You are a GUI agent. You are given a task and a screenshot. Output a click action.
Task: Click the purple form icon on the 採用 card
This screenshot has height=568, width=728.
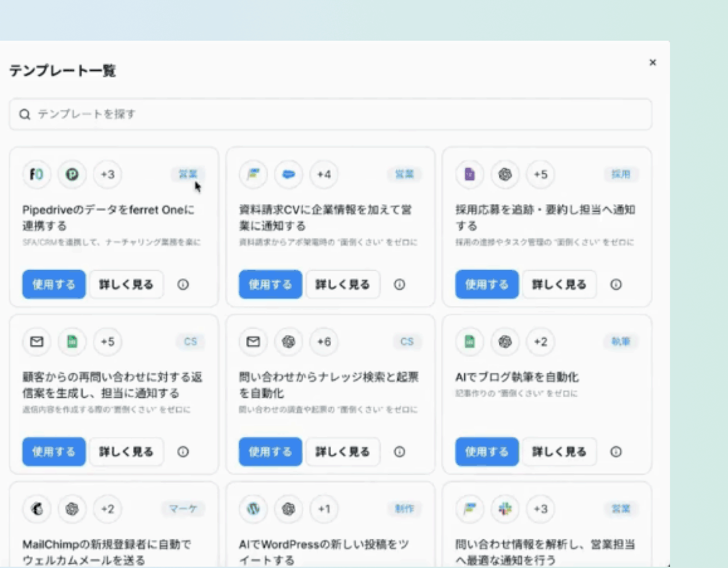pyautogui.click(x=469, y=175)
